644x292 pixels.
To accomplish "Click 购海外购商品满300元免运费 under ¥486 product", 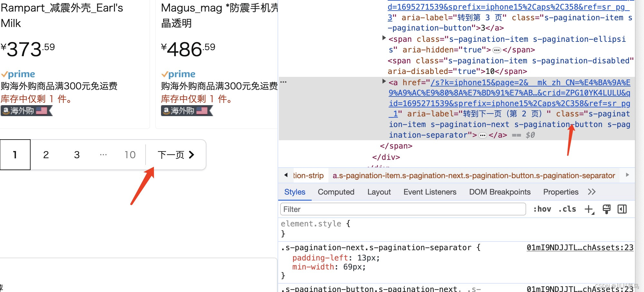I will 219,86.
